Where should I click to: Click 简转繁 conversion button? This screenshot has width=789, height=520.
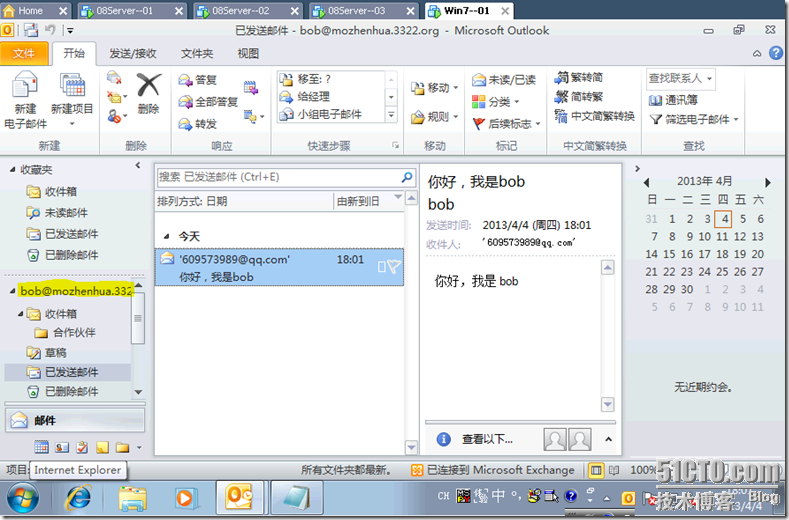pyautogui.click(x=579, y=97)
